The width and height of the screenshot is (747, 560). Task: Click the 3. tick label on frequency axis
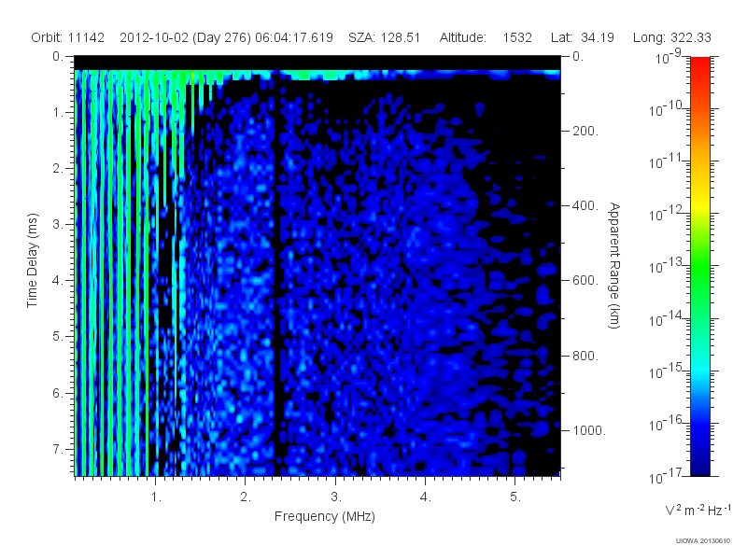tap(336, 497)
